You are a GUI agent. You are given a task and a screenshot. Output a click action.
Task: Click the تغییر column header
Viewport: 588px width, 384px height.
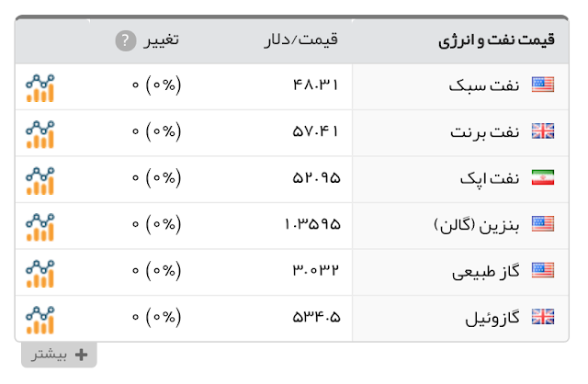[162, 40]
